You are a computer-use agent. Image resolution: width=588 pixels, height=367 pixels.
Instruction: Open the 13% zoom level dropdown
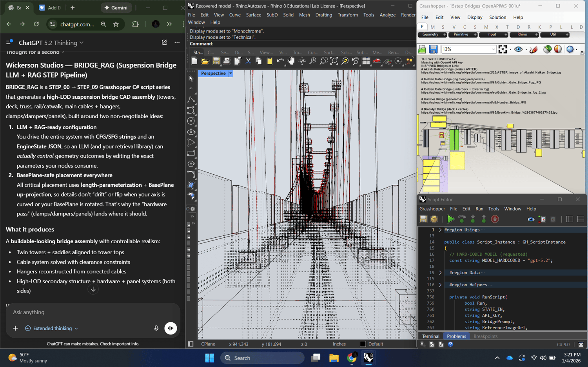coord(493,49)
